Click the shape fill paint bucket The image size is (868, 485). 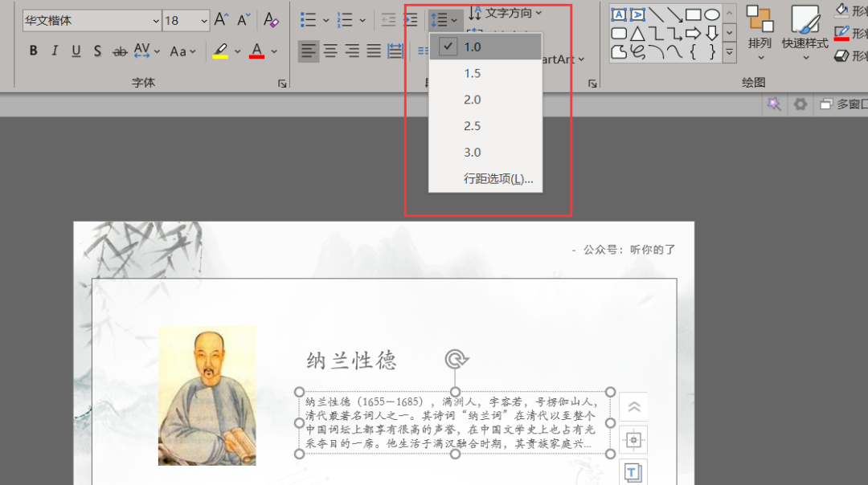click(842, 11)
